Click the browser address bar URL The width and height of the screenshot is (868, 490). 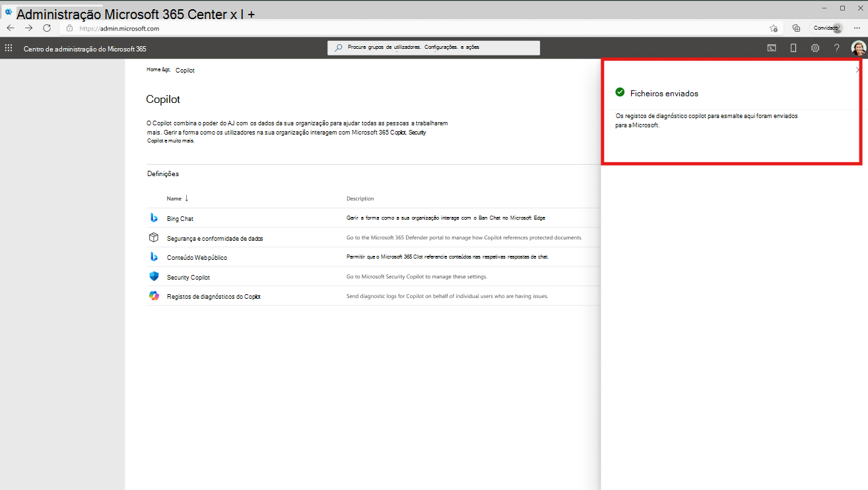pos(119,28)
